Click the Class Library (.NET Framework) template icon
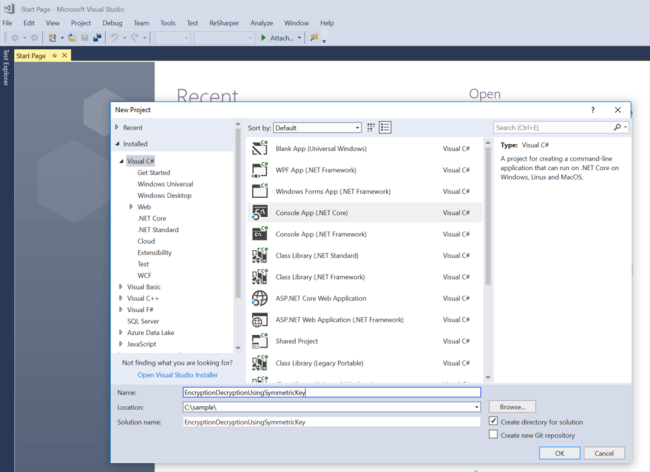Screen dimensions: 650x472 point(260,277)
